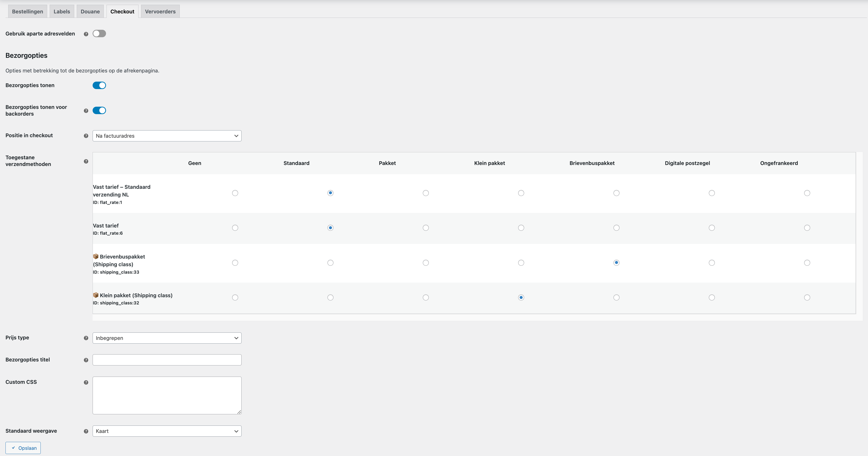
Task: Open help for Prijs type
Action: (86, 338)
